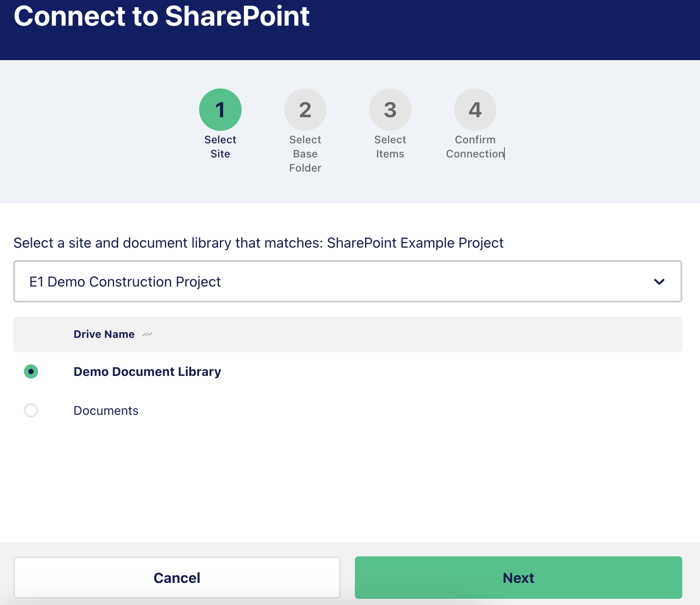This screenshot has height=605, width=700.
Task: Select the Demo Document Library radio button
Action: 31,371
